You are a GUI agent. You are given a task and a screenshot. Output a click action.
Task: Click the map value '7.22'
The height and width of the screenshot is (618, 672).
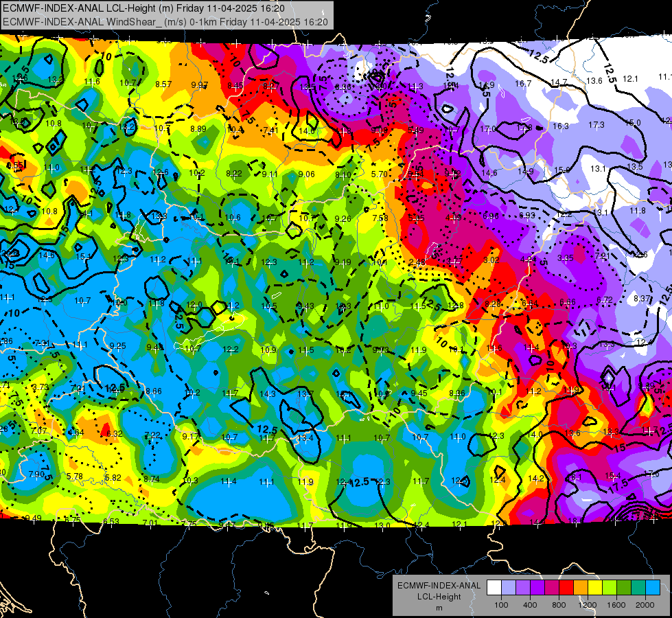pyautogui.click(x=152, y=435)
